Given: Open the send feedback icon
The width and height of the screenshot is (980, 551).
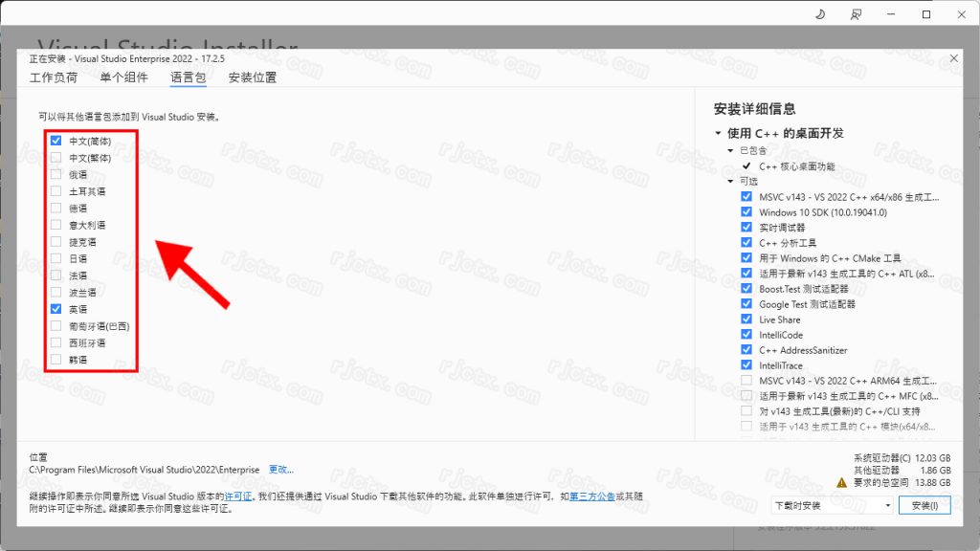Looking at the screenshot, I should [x=855, y=14].
